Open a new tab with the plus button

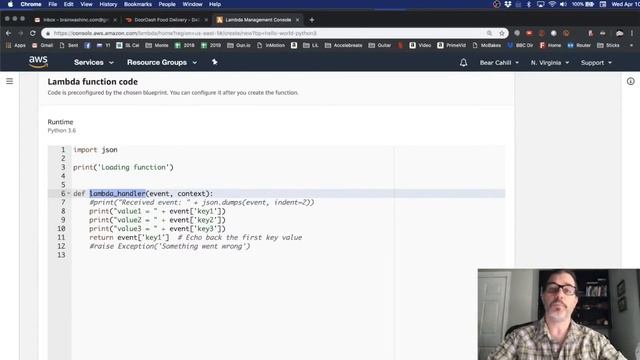point(312,20)
